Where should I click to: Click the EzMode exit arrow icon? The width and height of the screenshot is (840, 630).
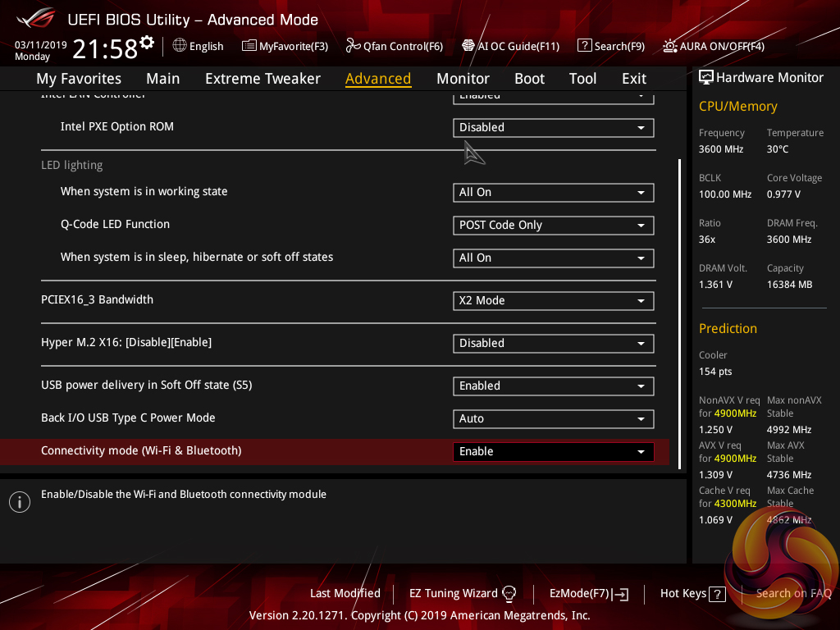click(x=620, y=594)
